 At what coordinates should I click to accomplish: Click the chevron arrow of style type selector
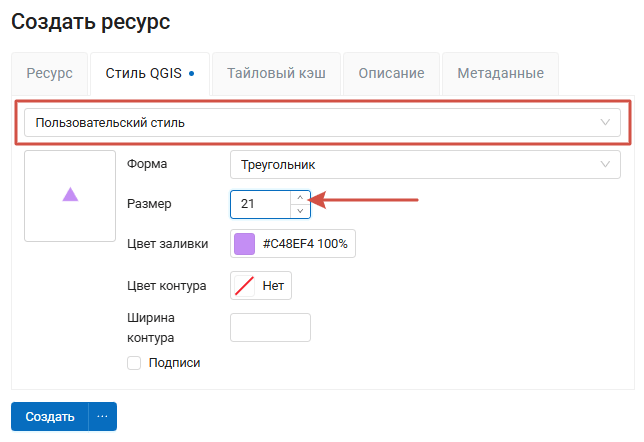605,123
